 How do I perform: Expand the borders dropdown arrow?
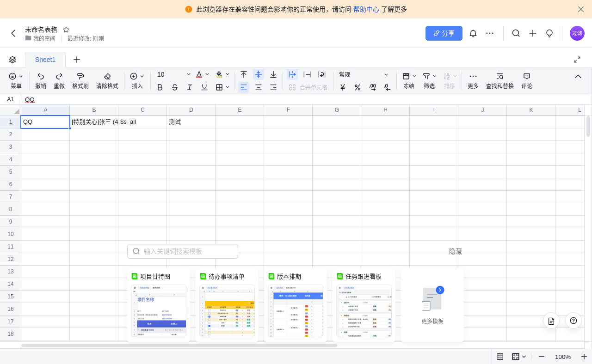pyautogui.click(x=228, y=87)
